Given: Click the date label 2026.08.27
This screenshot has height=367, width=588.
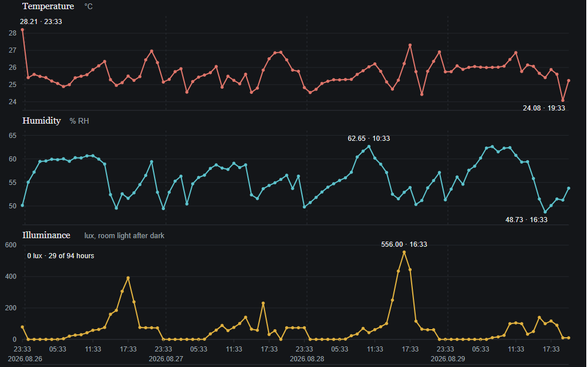Looking at the screenshot, I should [165, 359].
